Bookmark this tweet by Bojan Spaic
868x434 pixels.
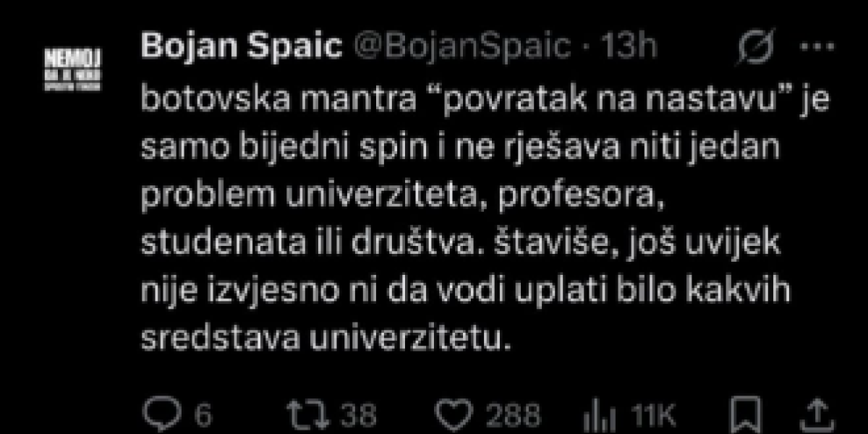pos(739,414)
